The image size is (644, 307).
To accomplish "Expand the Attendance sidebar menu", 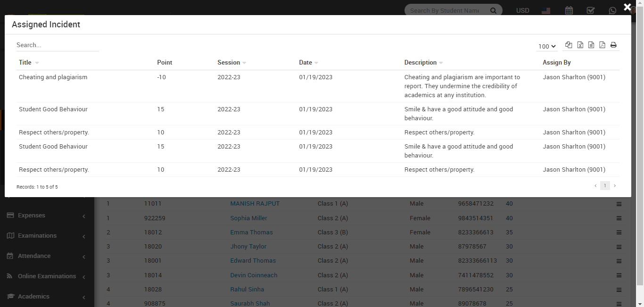I will [x=34, y=256].
